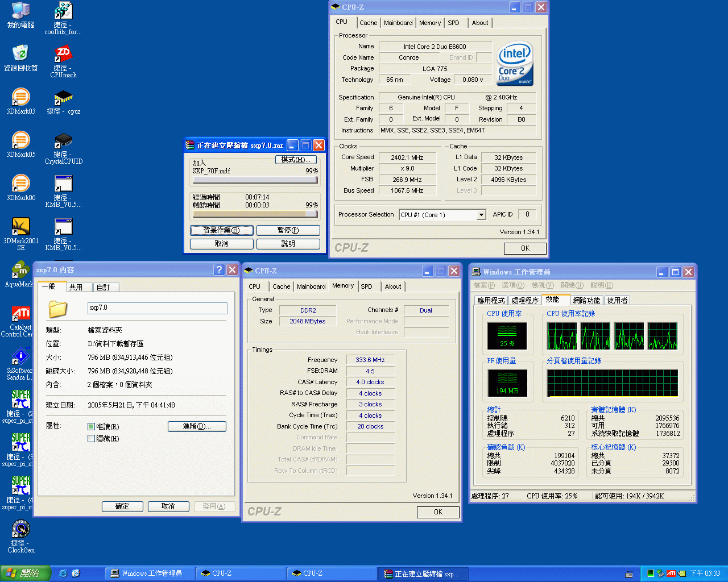Image resolution: width=728 pixels, height=582 pixels.
Task: Click the WinRAR archiving taskbar button
Action: point(423,573)
